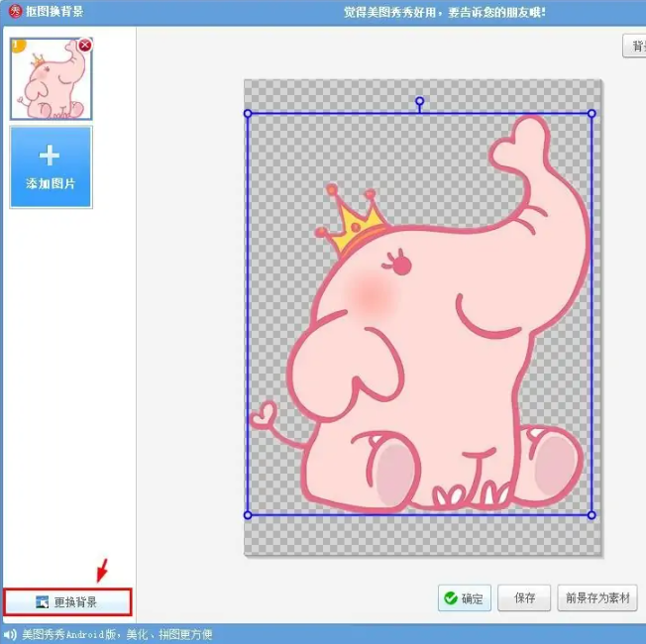The image size is (646, 644).
Task: Click the title text 觉得美图秀秀好用
Action: [x=389, y=12]
